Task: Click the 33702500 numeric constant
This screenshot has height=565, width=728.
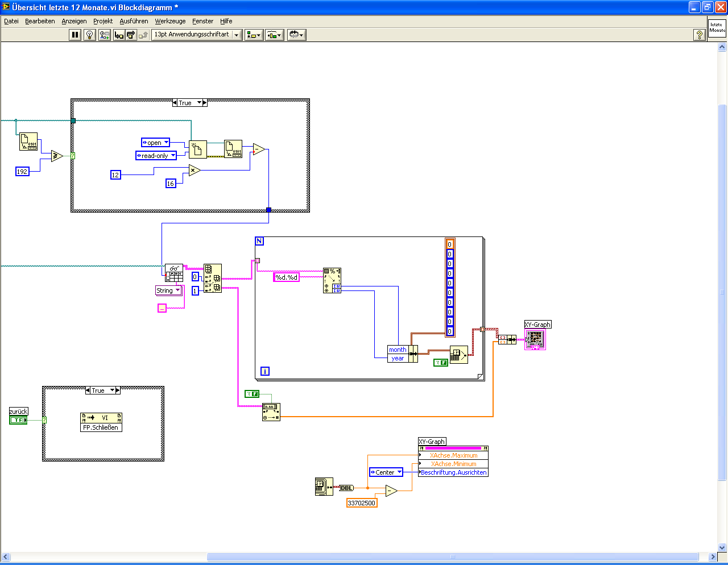Action: click(362, 502)
